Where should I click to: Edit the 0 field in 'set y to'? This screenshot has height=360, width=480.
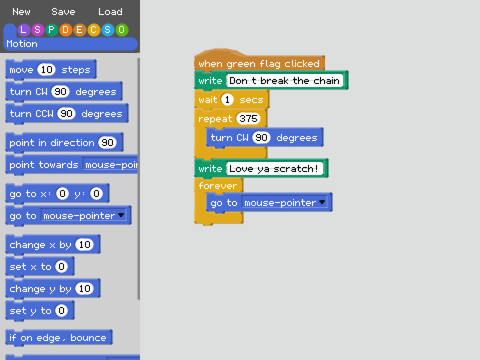tap(61, 311)
